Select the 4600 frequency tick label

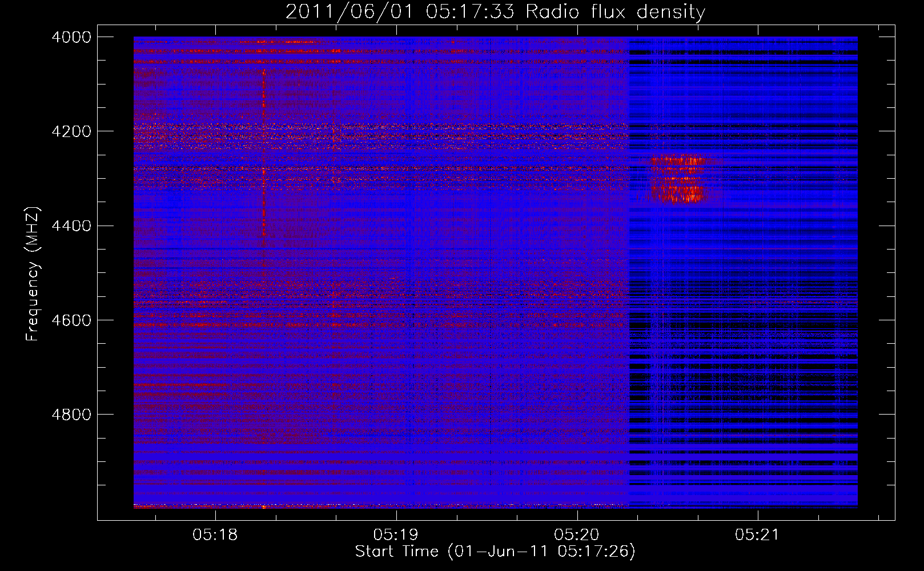pyautogui.click(x=71, y=320)
